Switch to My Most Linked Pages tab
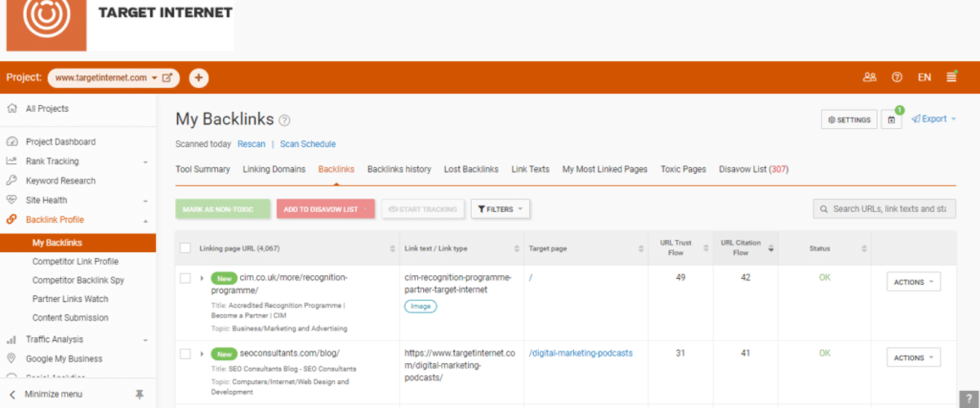Viewport: 980px width, 408px height. point(605,170)
